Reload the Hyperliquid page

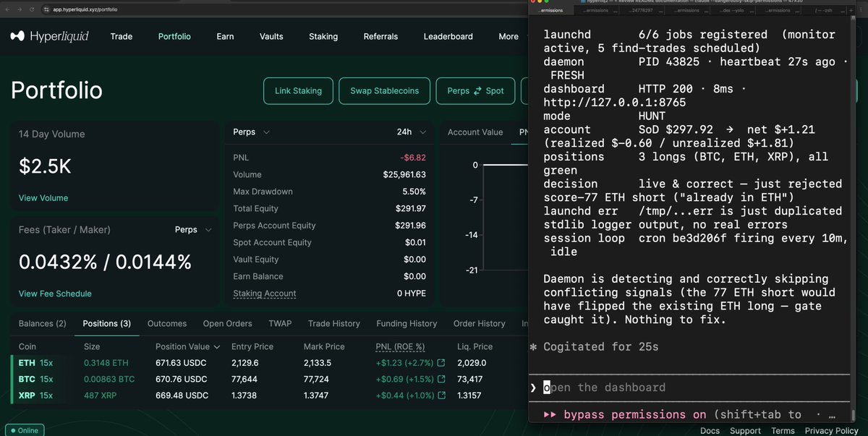coord(33,10)
